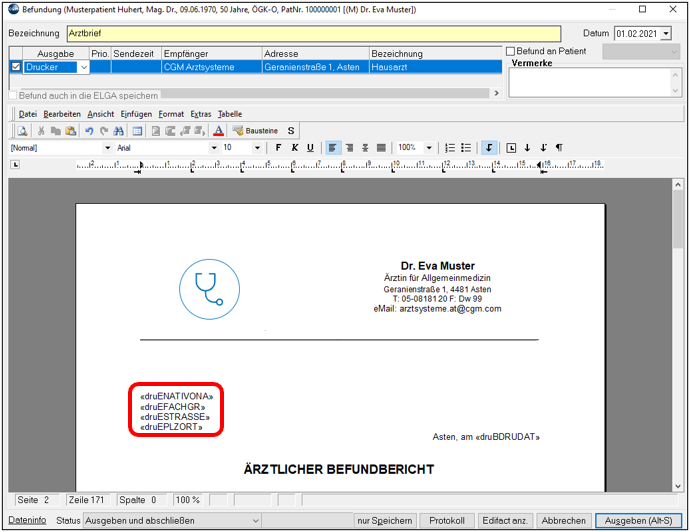This screenshot has height=532, width=690.
Task: Toggle Befund auch in die ELGA speichern
Action: [x=13, y=95]
